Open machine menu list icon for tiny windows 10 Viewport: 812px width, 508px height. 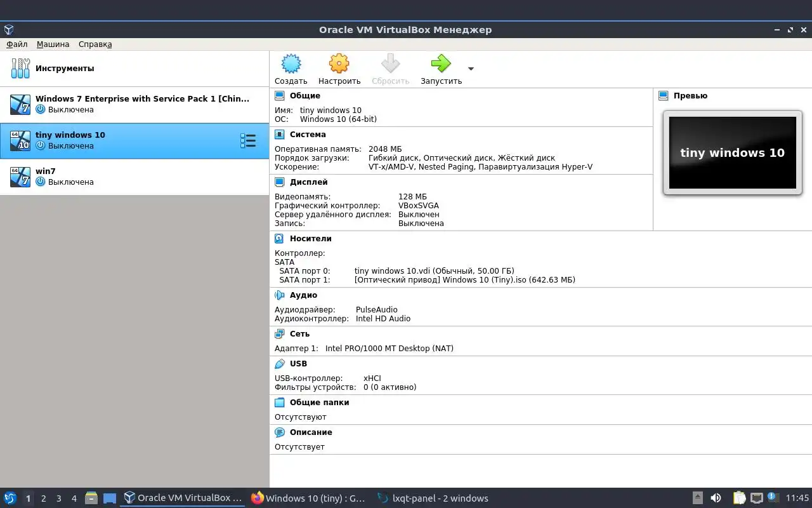tap(248, 141)
